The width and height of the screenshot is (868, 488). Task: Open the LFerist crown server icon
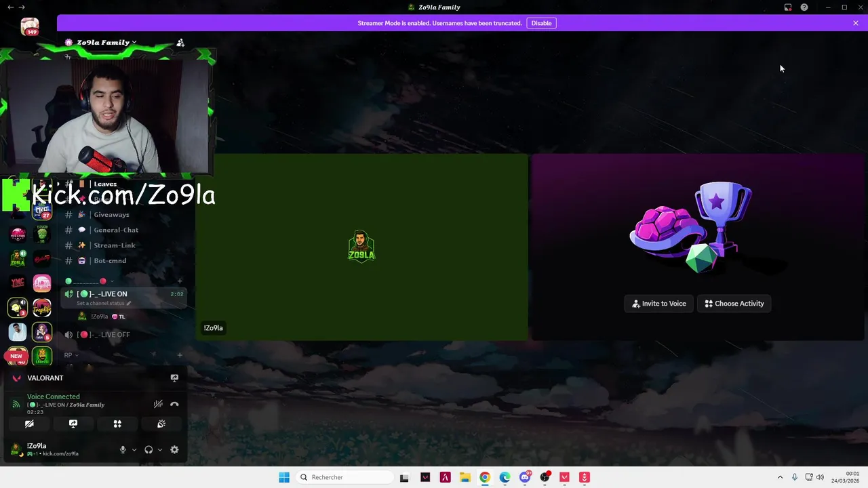pos(42,356)
